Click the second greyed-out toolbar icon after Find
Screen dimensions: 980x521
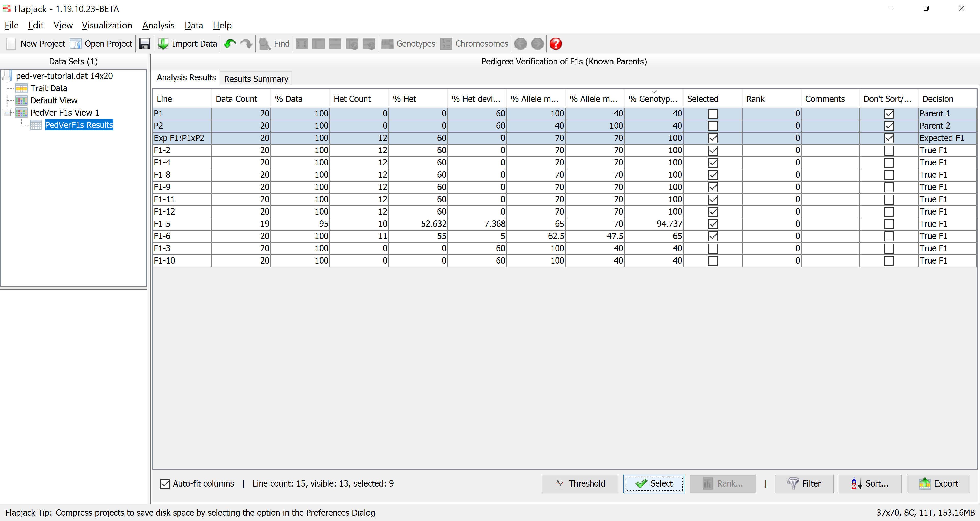click(x=318, y=44)
